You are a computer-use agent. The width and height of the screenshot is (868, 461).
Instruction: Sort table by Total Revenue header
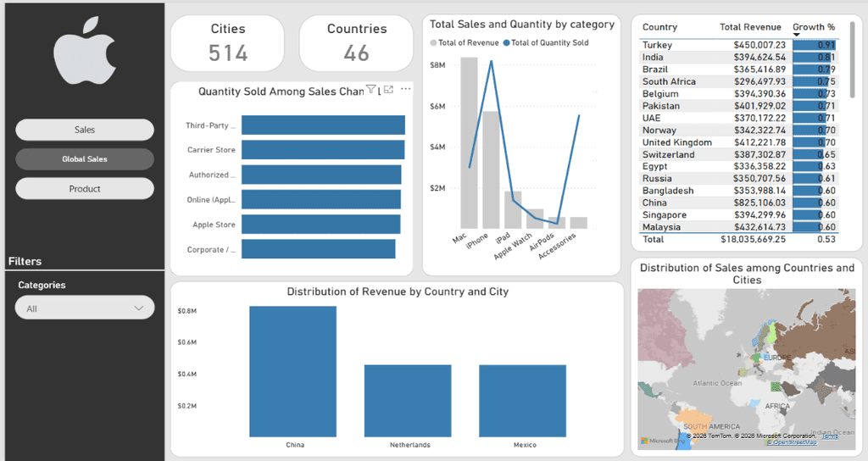750,27
